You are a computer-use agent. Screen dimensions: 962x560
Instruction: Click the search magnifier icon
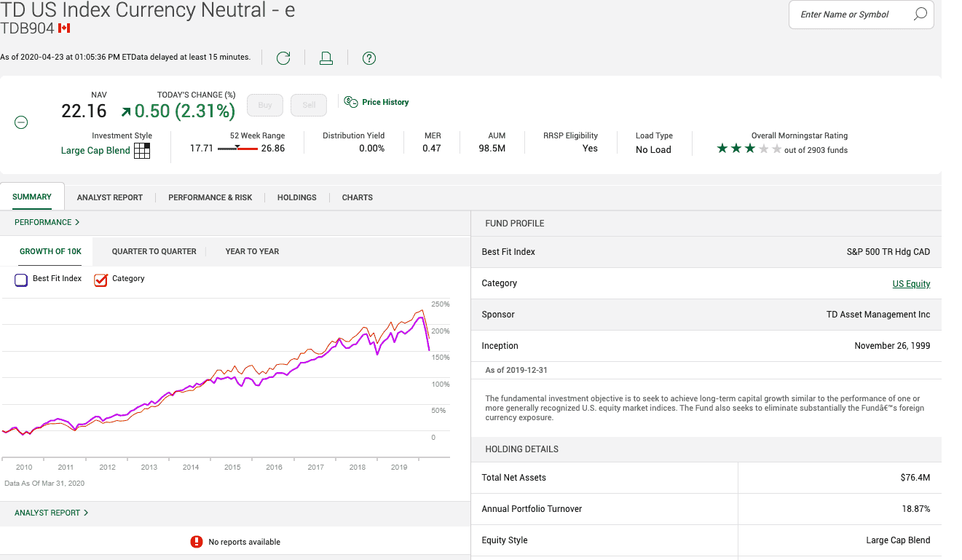click(x=920, y=14)
